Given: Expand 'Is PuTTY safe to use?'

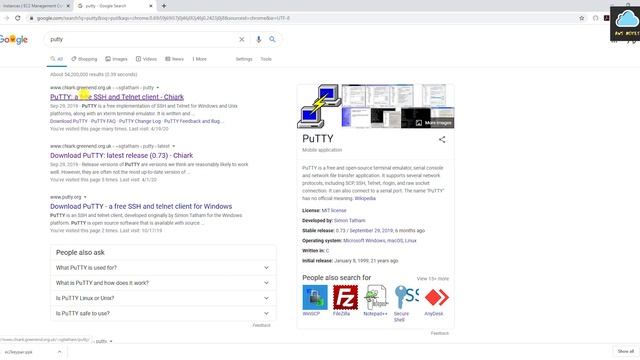Looking at the screenshot, I should tap(163, 313).
